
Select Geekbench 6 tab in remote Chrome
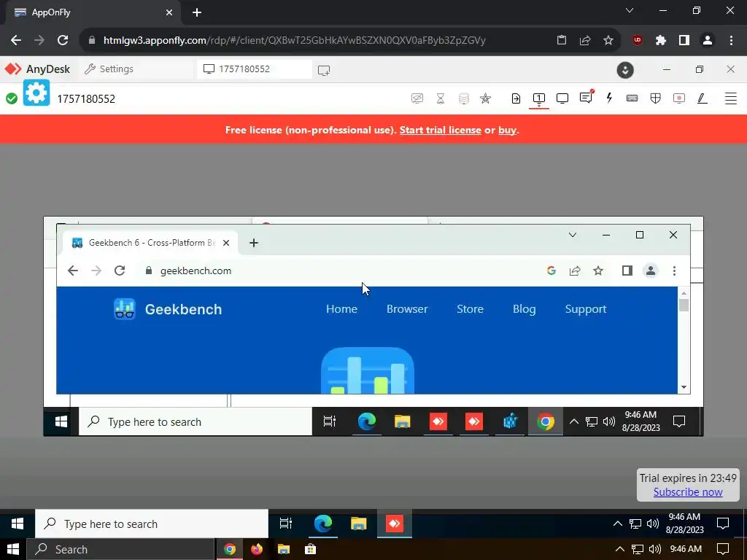point(150,243)
